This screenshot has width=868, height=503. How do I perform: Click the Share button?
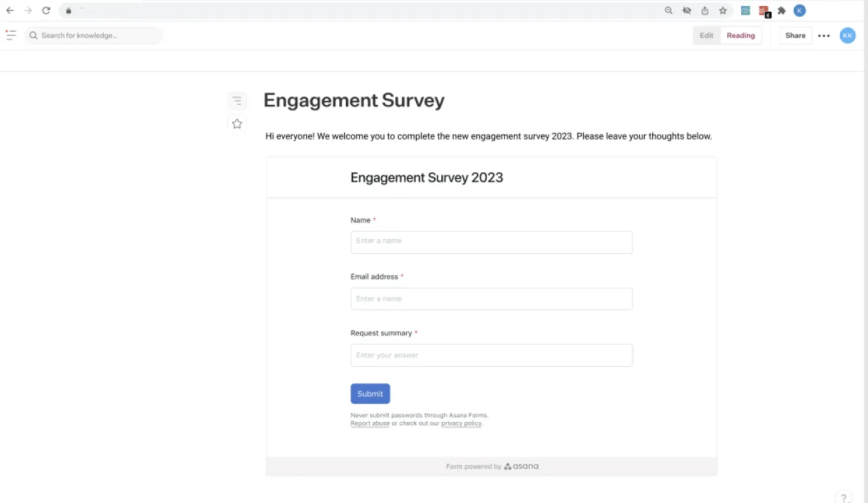(x=795, y=35)
